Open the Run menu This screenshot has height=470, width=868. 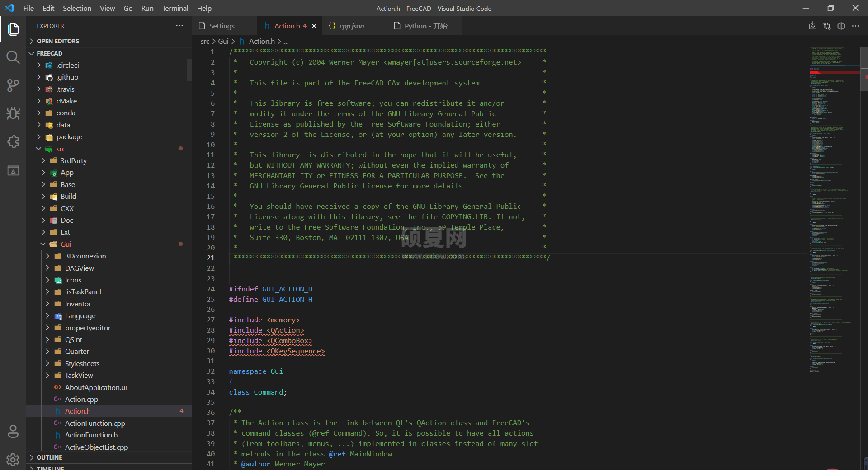pyautogui.click(x=147, y=8)
